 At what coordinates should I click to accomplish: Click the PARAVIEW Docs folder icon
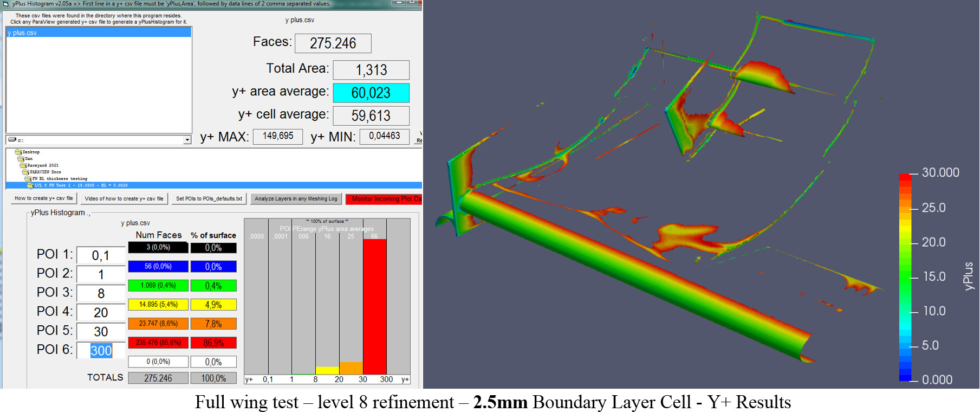pyautogui.click(x=26, y=172)
